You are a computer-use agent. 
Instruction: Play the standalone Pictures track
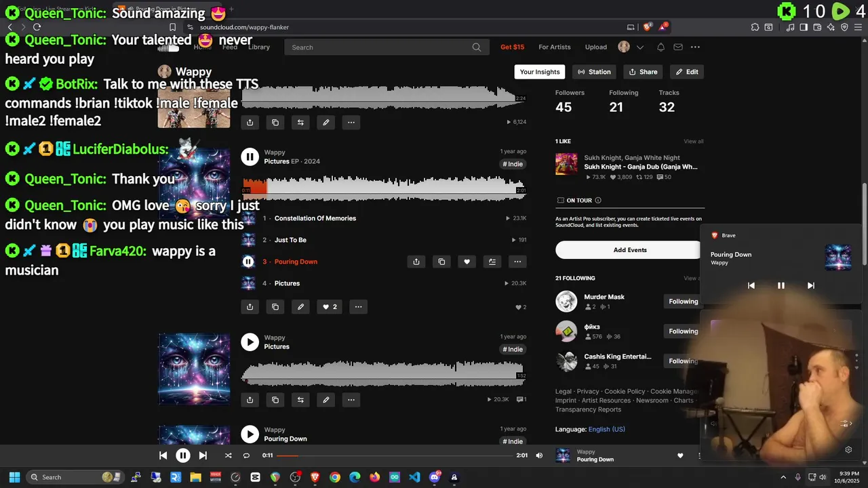click(x=250, y=342)
